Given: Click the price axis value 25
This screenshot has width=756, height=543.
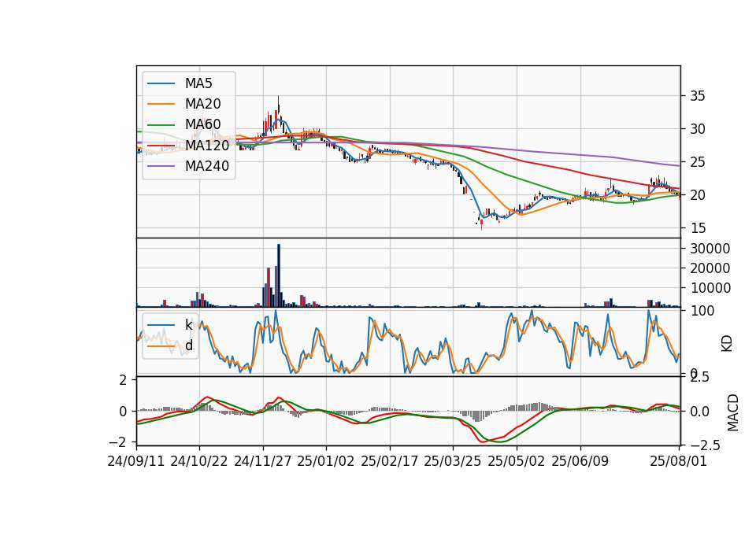Looking at the screenshot, I should coord(698,162).
